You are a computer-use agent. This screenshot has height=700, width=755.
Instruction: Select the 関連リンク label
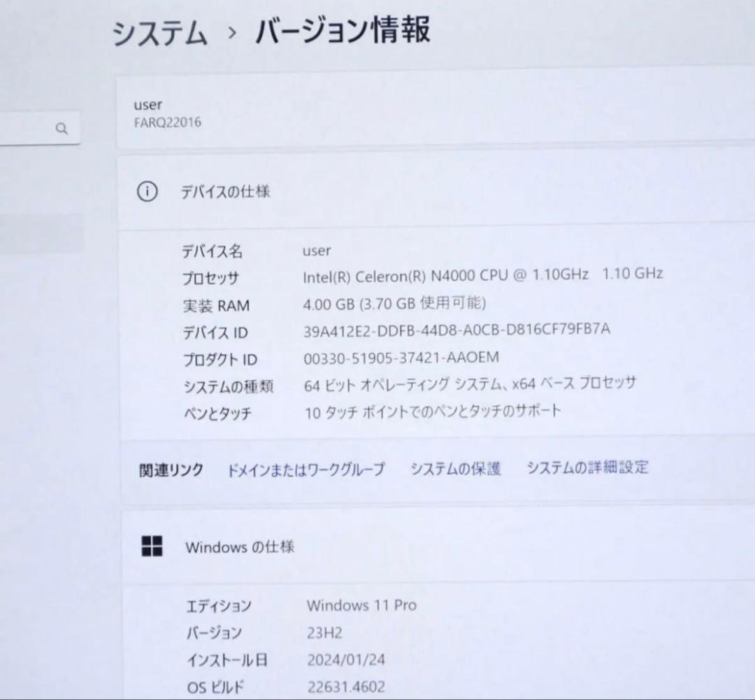coord(171,470)
